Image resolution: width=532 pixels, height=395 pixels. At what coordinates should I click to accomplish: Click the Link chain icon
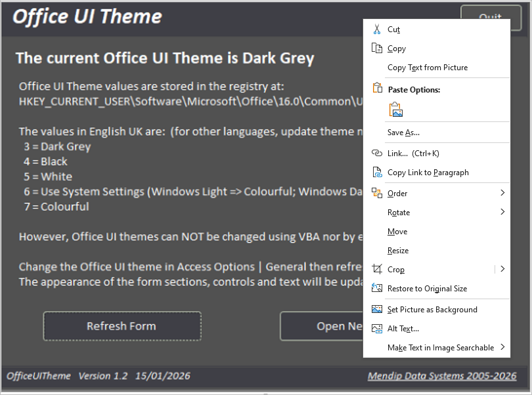point(376,153)
